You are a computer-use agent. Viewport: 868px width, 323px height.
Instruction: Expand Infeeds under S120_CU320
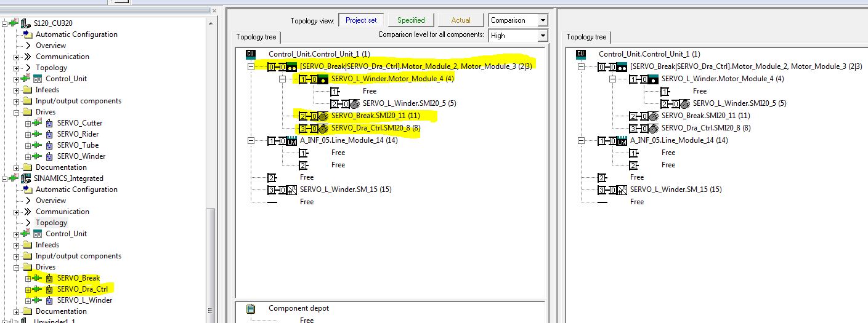(x=17, y=90)
